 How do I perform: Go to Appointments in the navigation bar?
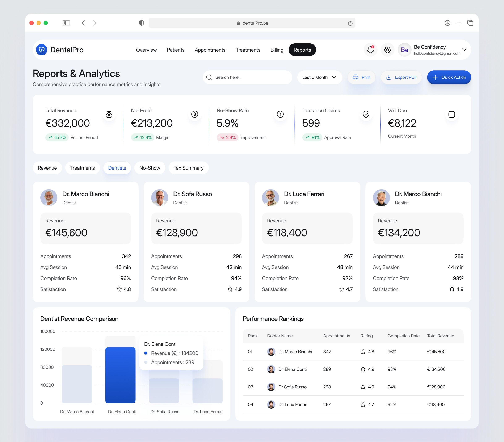click(210, 50)
